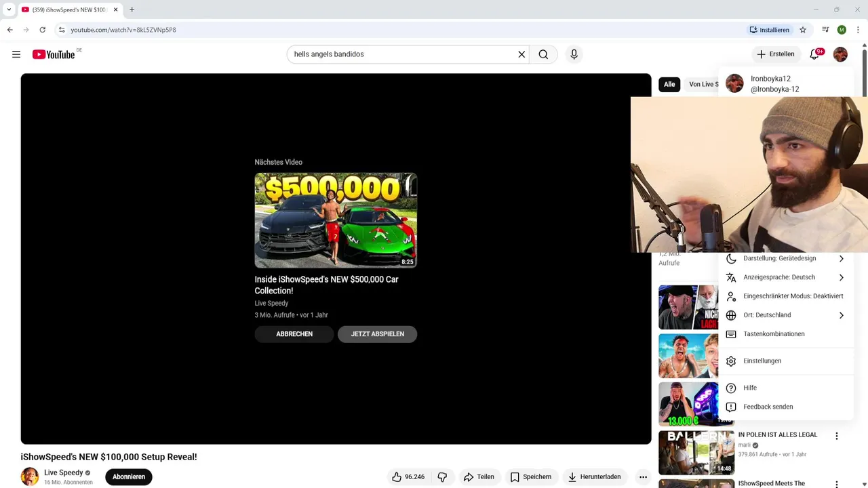
Task: Click the 13.000 € video thumbnail
Action: point(688,404)
